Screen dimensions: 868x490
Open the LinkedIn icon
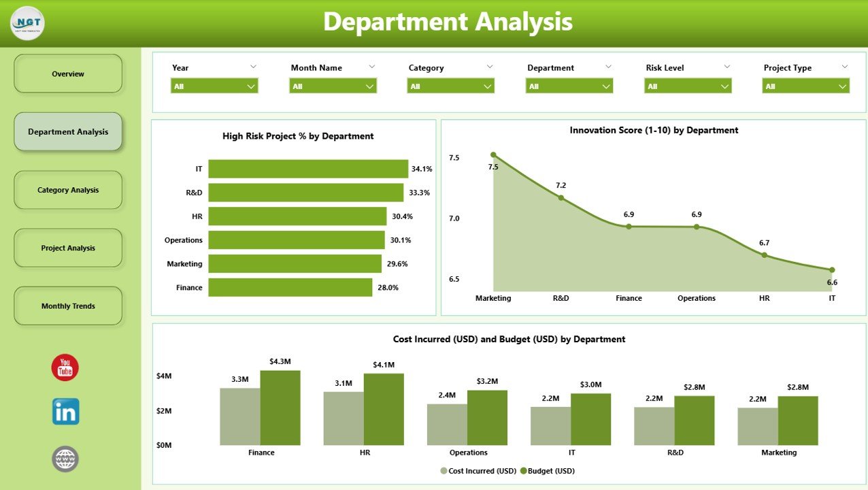(x=65, y=411)
